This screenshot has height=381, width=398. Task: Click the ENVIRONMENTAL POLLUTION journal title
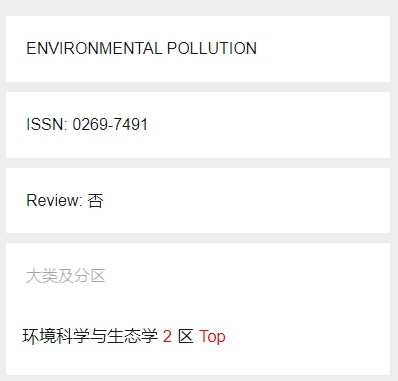142,48
